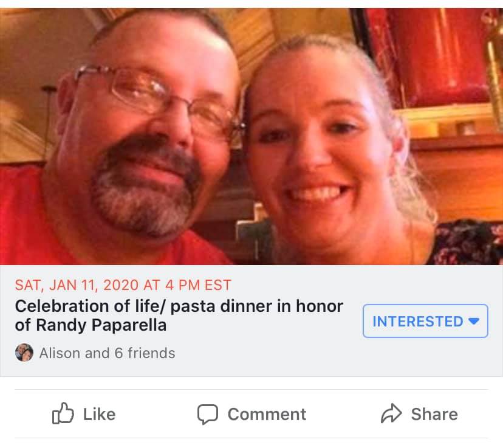Viewport: 503px width, 448px height.
Task: View Alison and 6 friends attendee list
Action: pyautogui.click(x=107, y=353)
